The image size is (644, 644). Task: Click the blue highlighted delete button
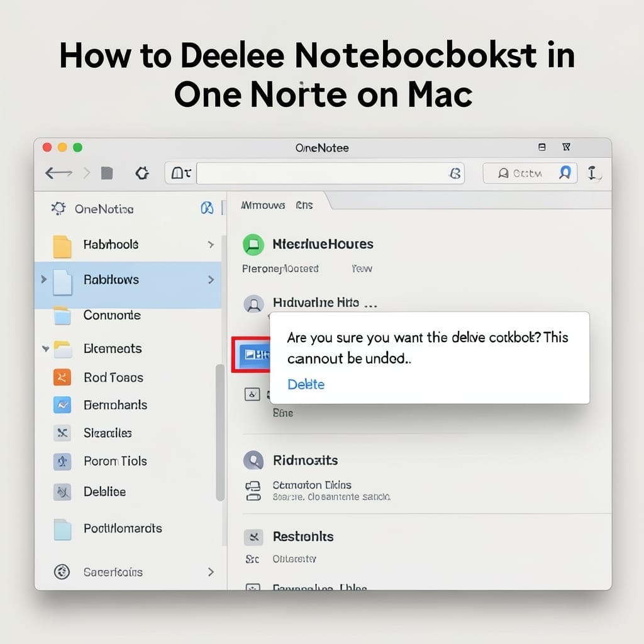point(255,355)
